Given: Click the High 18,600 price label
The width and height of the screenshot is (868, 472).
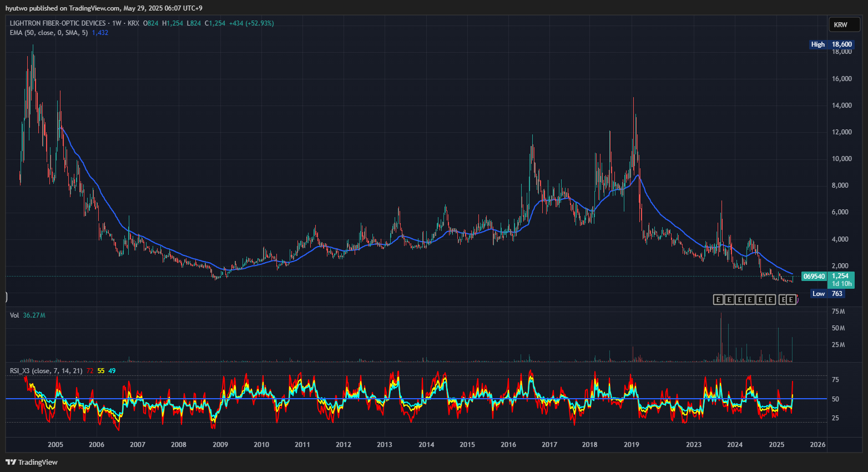Looking at the screenshot, I should [x=831, y=44].
